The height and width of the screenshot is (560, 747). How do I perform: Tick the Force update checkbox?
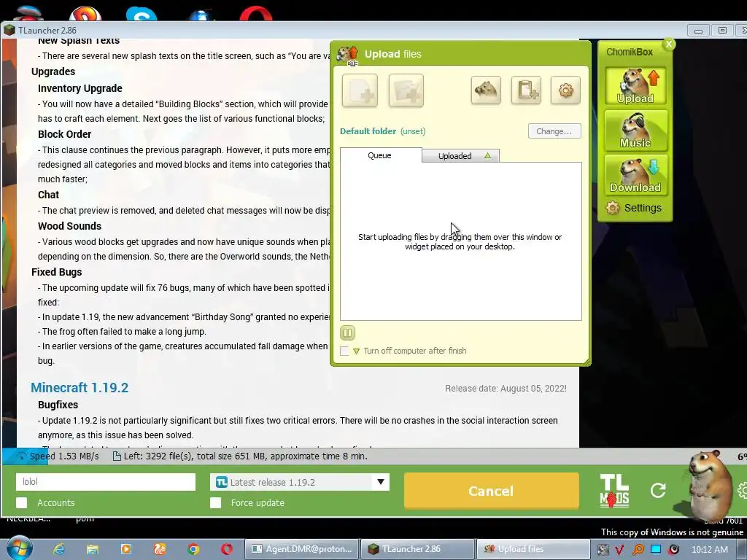coord(215,503)
